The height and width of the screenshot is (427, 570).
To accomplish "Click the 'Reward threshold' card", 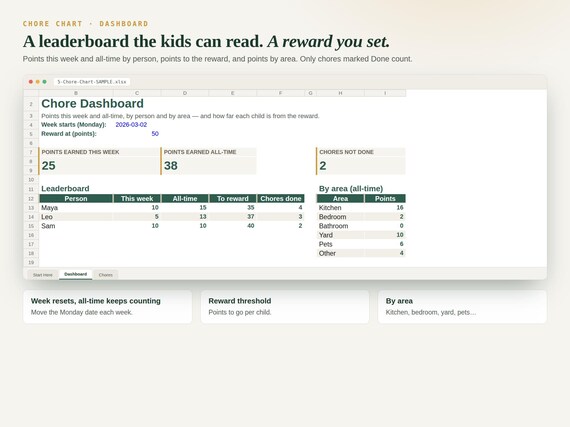I will [x=285, y=307].
